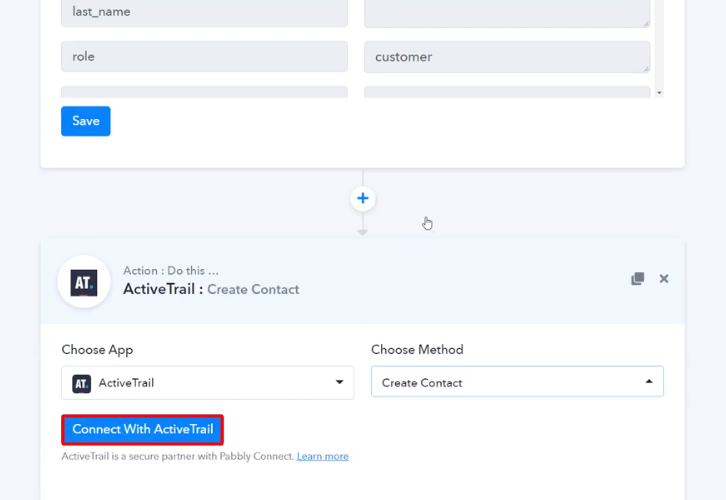Image resolution: width=726 pixels, height=500 pixels.
Task: Click the customer value field
Action: [x=507, y=57]
